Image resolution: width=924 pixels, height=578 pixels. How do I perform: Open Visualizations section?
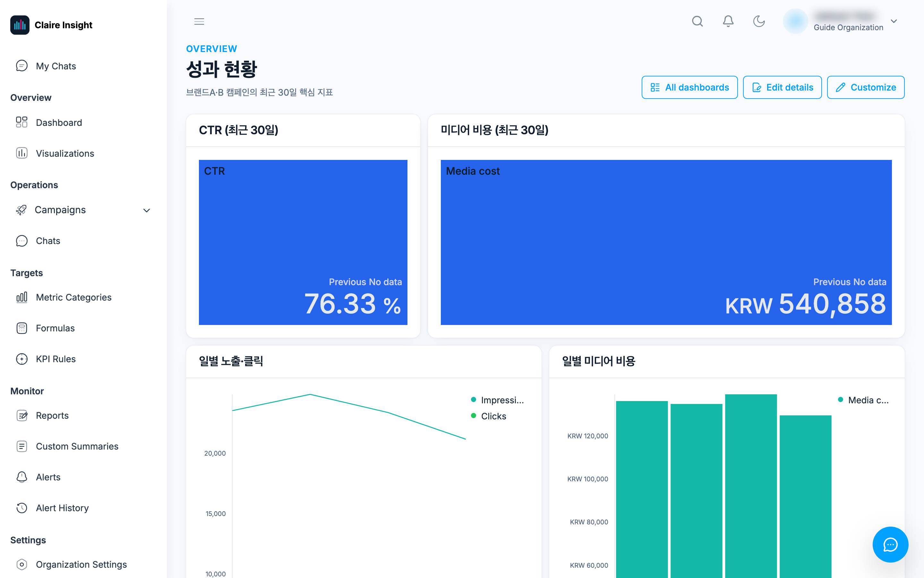[83, 153]
